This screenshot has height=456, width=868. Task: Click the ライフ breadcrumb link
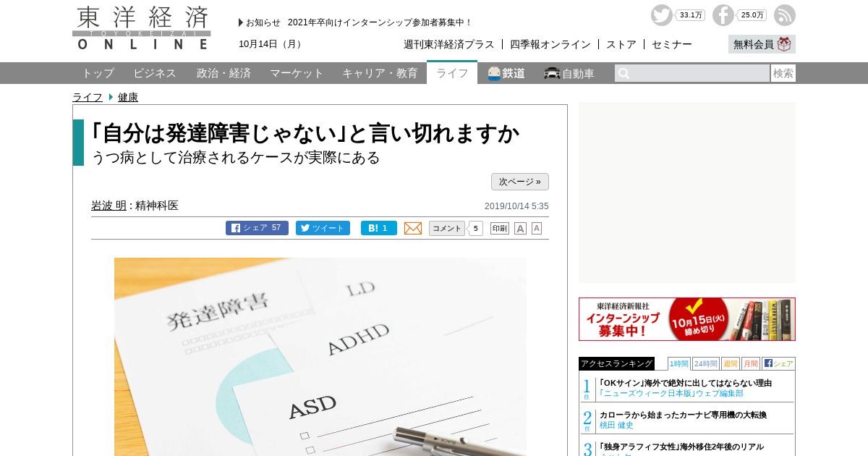88,97
